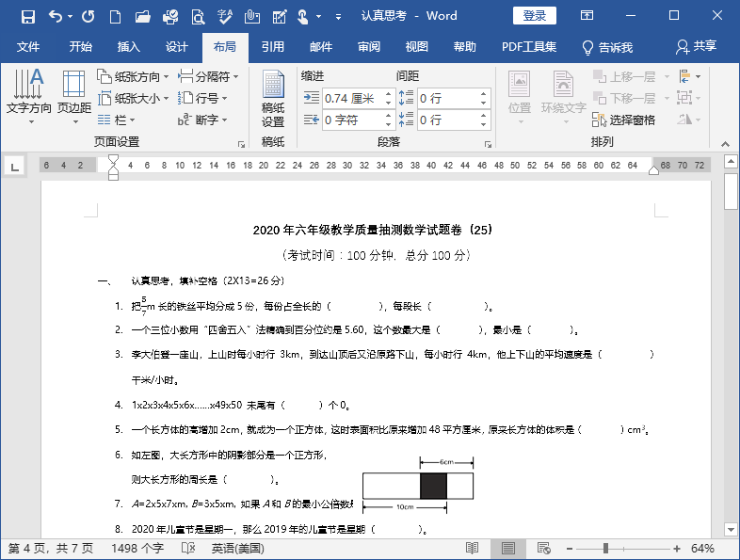
Task: Switch to web layout view
Action: coord(543,548)
